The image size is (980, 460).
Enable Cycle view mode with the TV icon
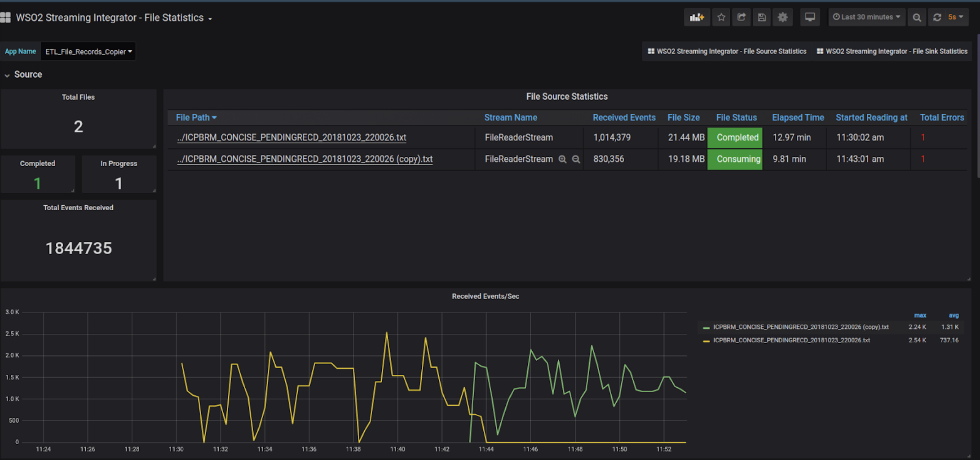click(810, 17)
